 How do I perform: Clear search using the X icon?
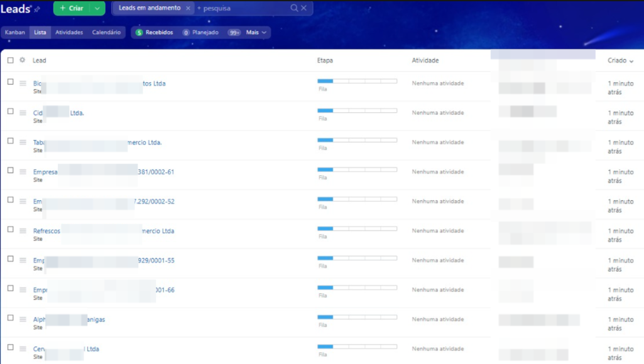[x=304, y=8]
